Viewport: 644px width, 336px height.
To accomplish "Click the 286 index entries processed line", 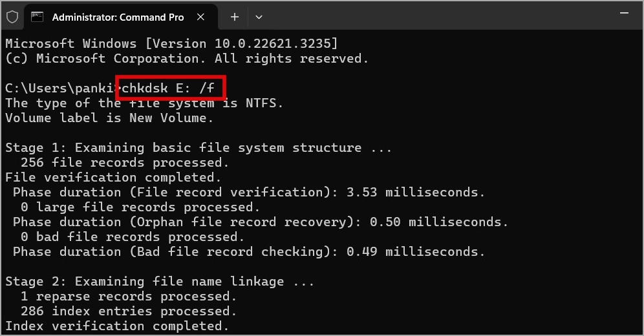I will [x=129, y=311].
